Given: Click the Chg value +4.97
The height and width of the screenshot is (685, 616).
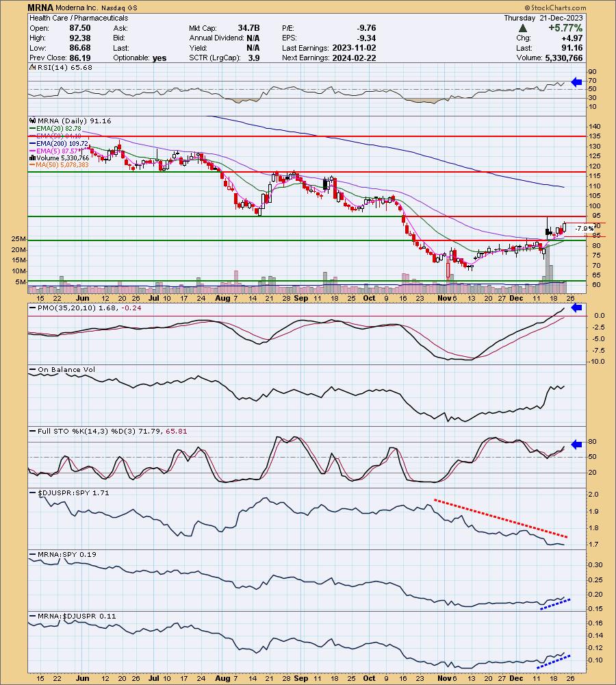Looking at the screenshot, I should point(572,38).
